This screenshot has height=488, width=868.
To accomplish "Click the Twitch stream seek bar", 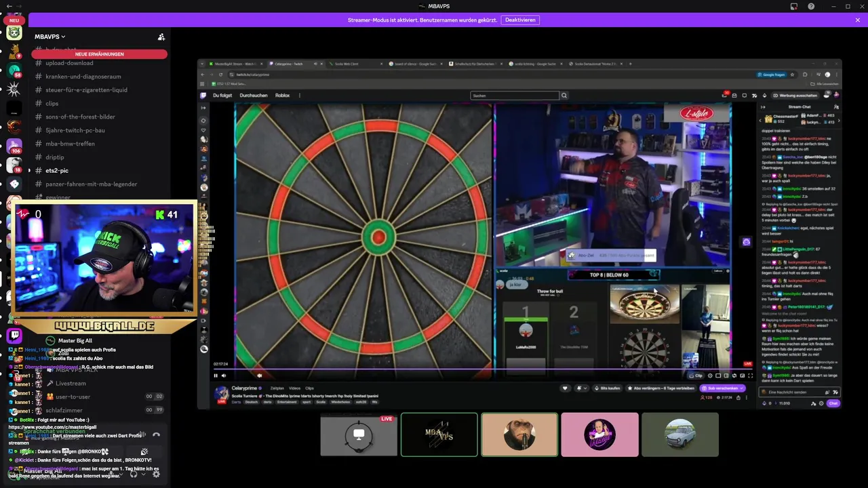I will [483, 369].
